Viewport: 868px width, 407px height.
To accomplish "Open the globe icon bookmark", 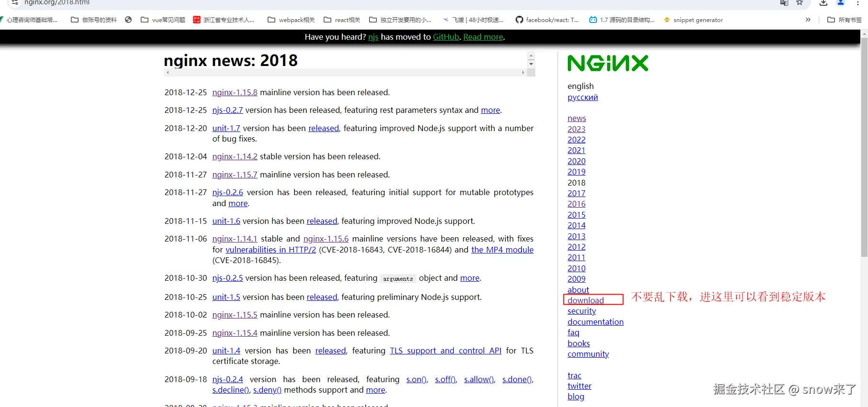I will (128, 20).
